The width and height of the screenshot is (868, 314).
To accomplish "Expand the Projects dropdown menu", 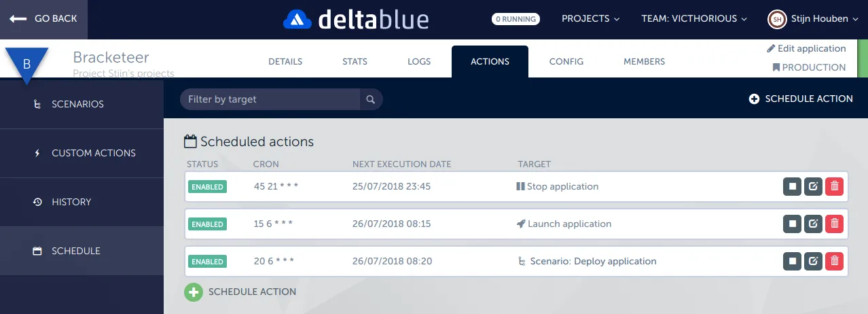I will click(590, 19).
